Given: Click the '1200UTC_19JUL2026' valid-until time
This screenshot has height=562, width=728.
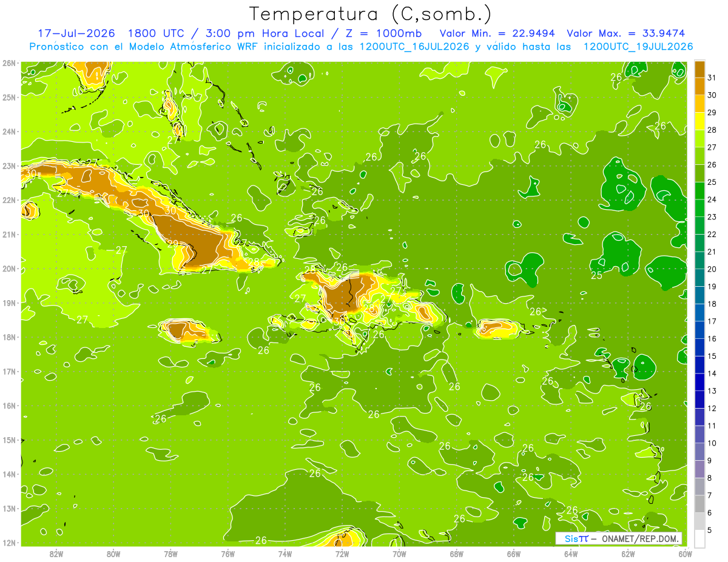Looking at the screenshot, I should point(638,47).
